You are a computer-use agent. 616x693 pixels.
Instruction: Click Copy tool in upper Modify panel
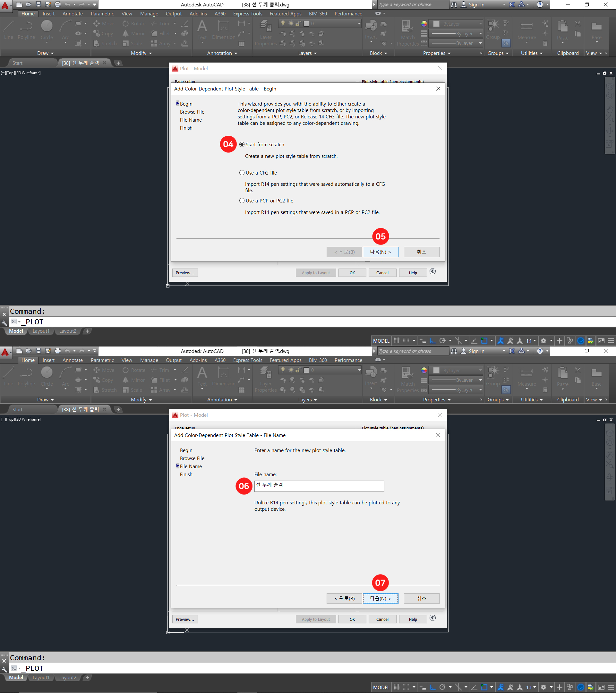pyautogui.click(x=103, y=34)
